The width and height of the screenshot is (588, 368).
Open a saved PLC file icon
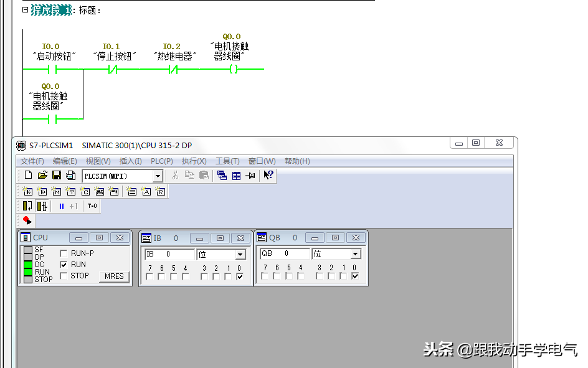click(x=42, y=176)
